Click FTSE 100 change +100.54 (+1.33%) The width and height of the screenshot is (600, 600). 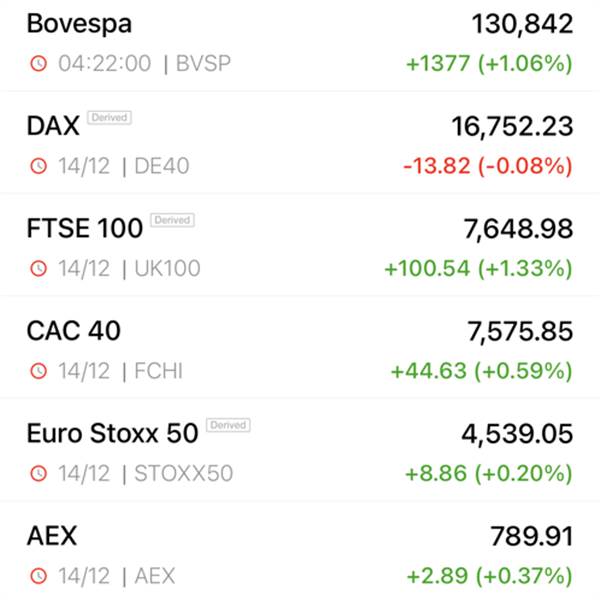point(479,268)
